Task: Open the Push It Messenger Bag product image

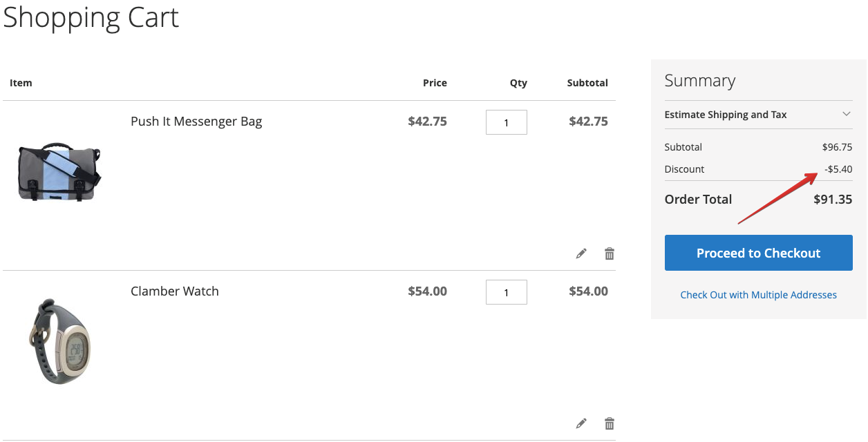Action: point(59,172)
